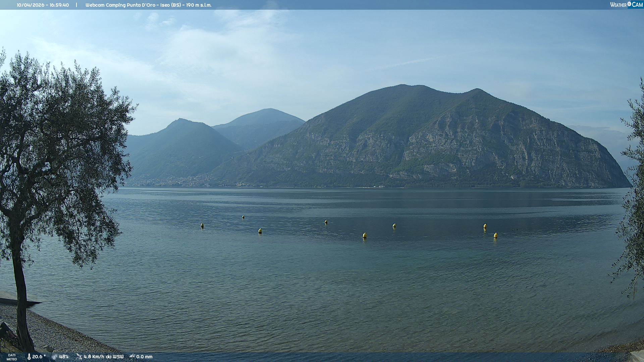Screen dimensions: 644x362
Task: Click the thermometer temperature icon
Action: 29,357
